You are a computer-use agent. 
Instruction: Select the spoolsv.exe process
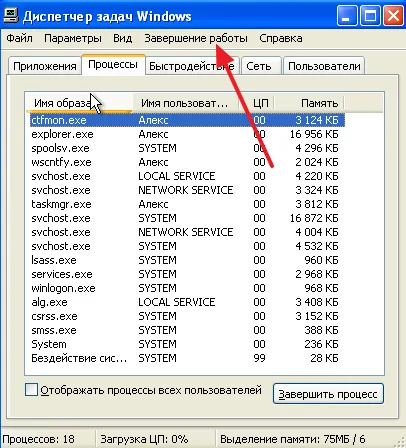(x=187, y=148)
